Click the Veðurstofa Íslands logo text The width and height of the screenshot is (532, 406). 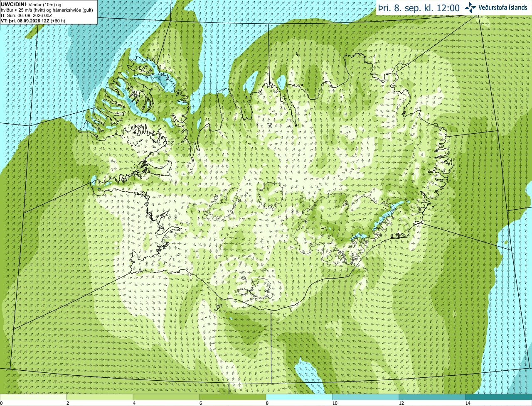pyautogui.click(x=502, y=7)
